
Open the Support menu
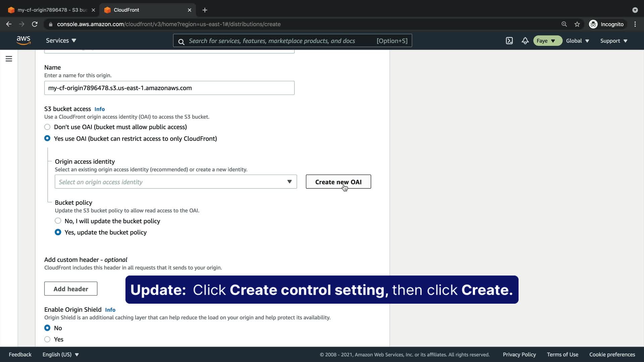click(x=613, y=41)
